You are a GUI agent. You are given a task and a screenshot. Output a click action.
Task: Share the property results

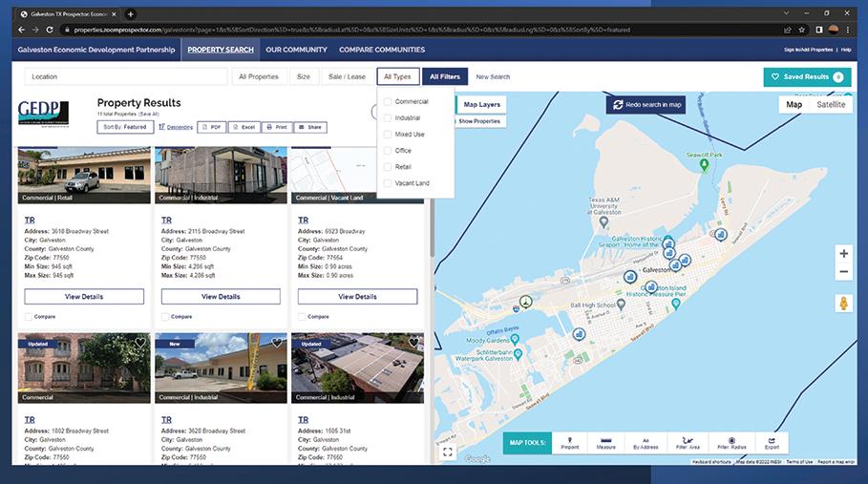(310, 127)
